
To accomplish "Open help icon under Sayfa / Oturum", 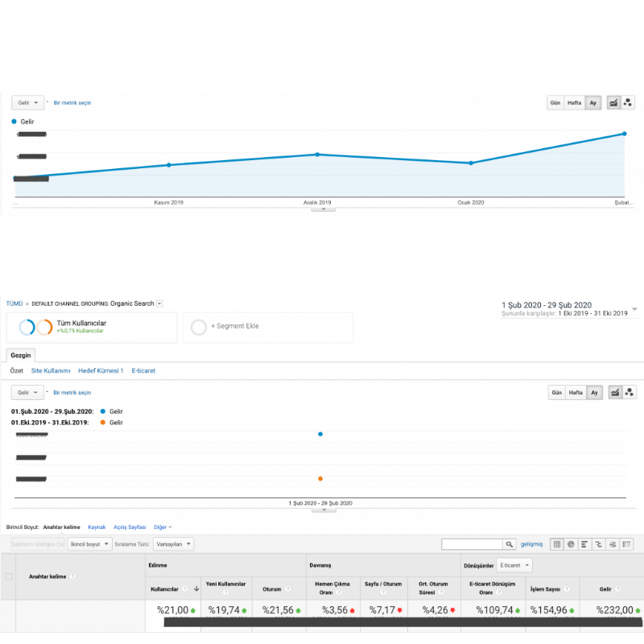I will (383, 592).
